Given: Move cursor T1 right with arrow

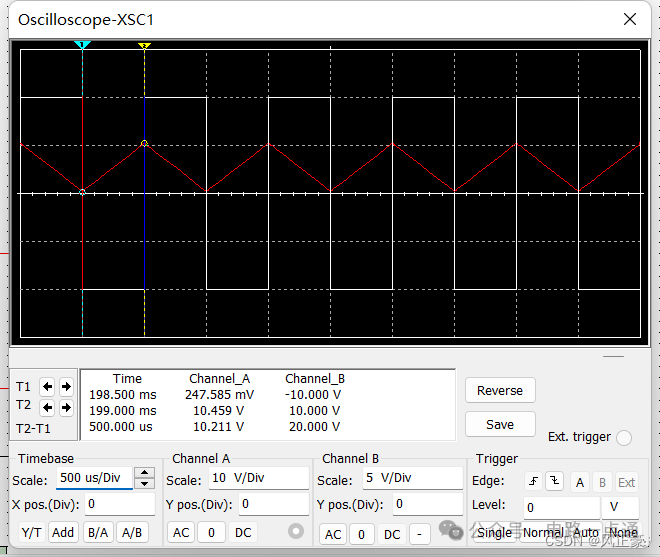Looking at the screenshot, I should click(x=66, y=386).
